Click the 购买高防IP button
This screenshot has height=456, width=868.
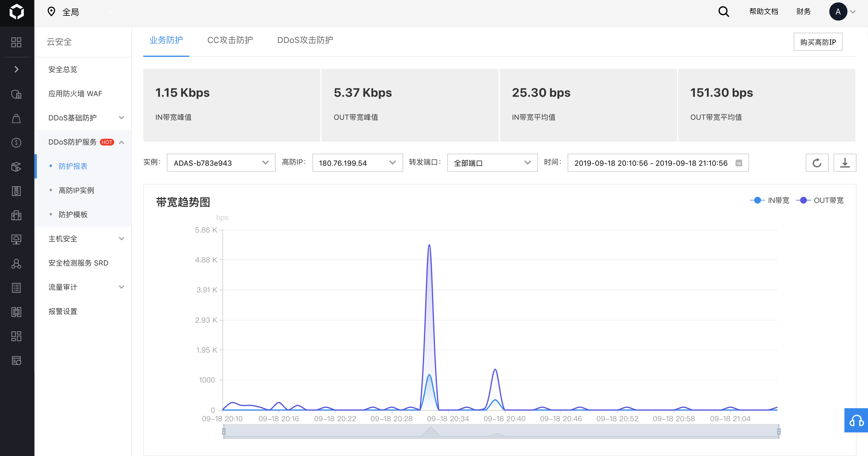(x=818, y=42)
